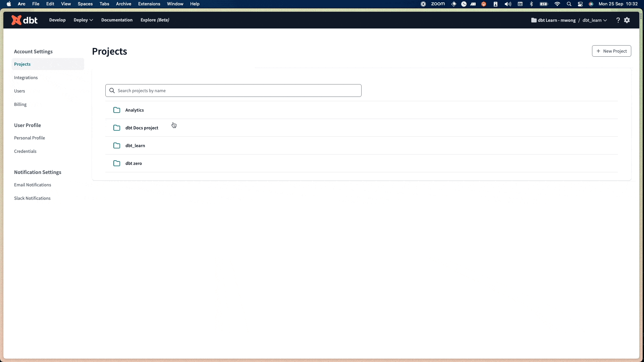The width and height of the screenshot is (644, 362).
Task: Select the Credentials user profile item
Action: (x=25, y=151)
